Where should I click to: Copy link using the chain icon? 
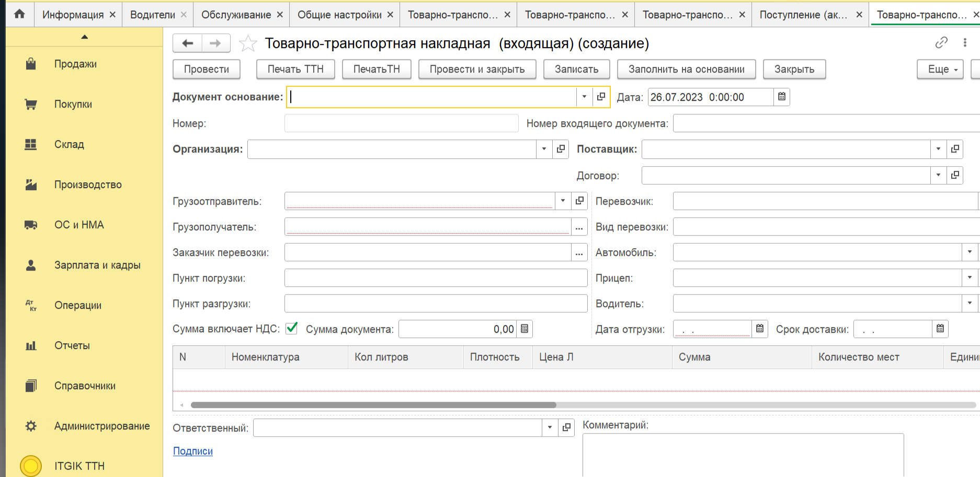point(941,43)
